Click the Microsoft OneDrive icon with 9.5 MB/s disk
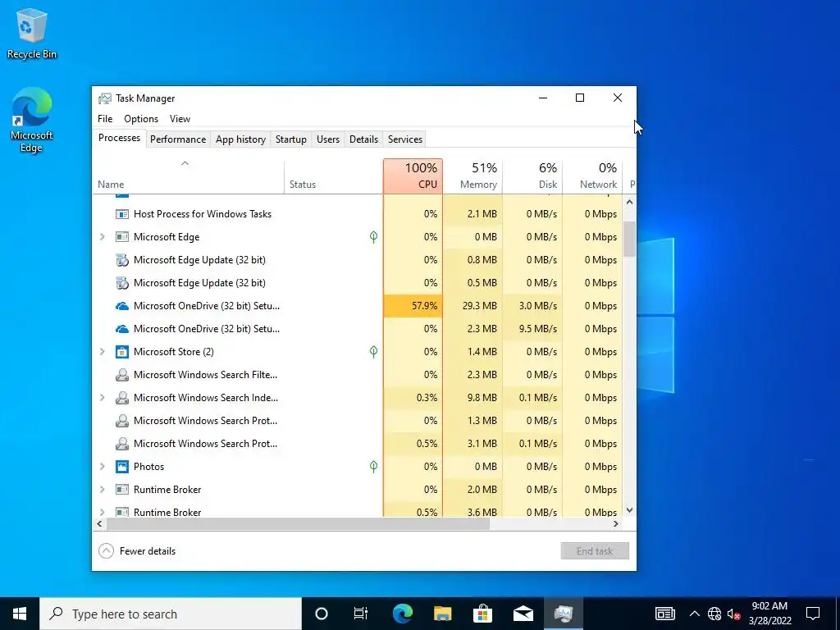This screenshot has height=630, width=840. pos(122,329)
